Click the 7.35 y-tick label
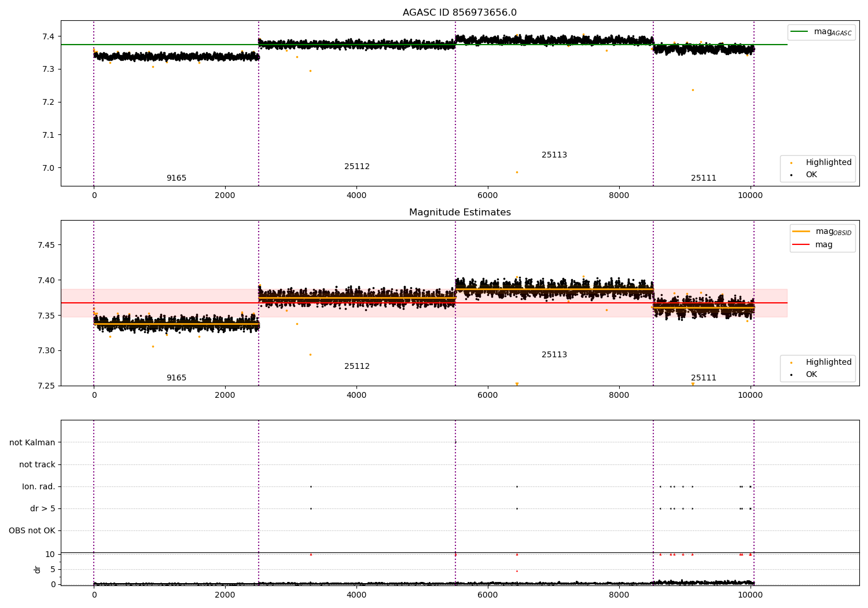Image resolution: width=868 pixels, height=608 pixels. coord(46,316)
